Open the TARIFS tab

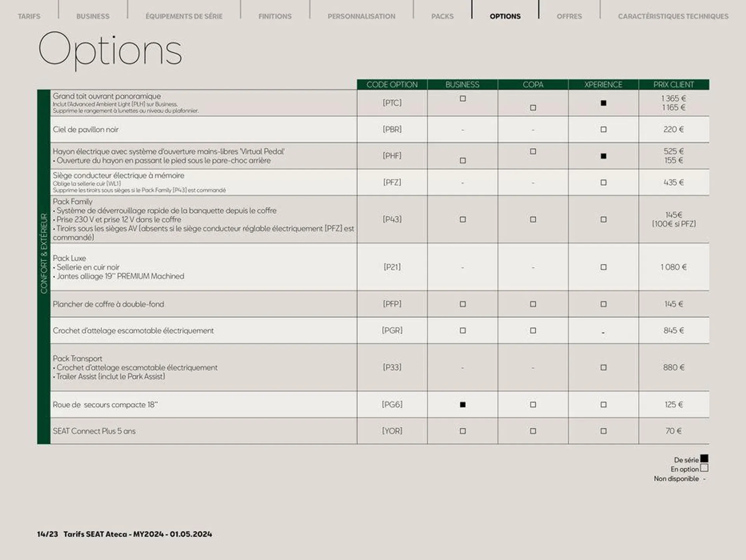(29, 16)
